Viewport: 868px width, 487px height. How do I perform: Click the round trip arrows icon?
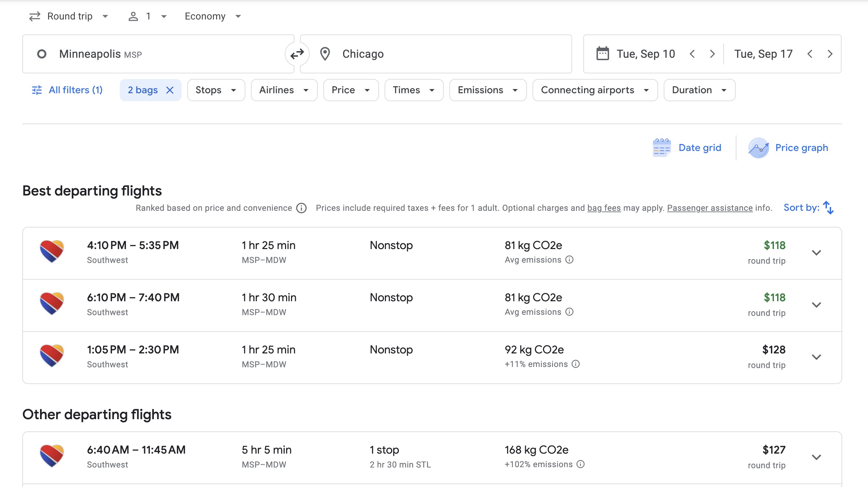pyautogui.click(x=35, y=16)
